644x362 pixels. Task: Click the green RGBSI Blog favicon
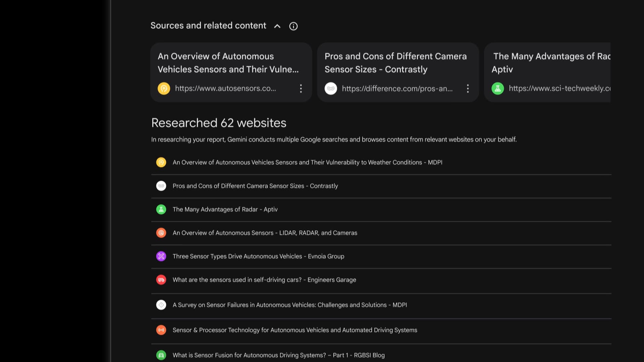pyautogui.click(x=161, y=355)
